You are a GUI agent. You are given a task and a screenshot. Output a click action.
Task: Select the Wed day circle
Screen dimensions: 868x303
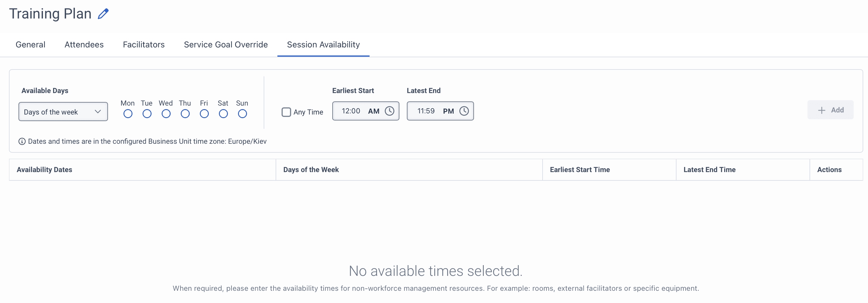[166, 114]
